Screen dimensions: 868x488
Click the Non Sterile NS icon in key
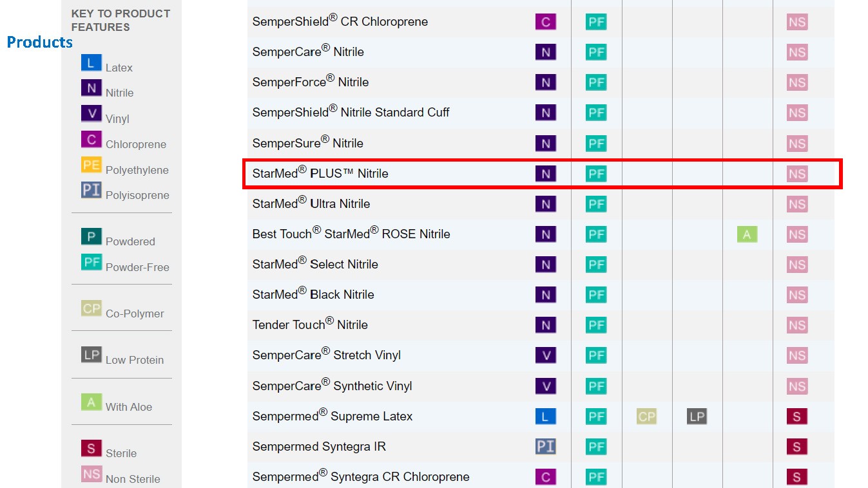pos(92,474)
